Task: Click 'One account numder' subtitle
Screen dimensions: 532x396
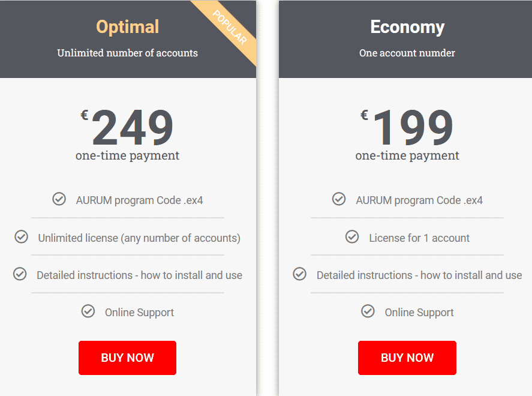Action: [x=407, y=53]
